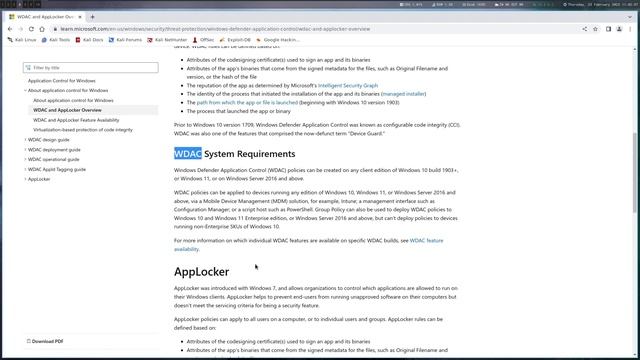This screenshot has width=640, height=360.
Task: Open path from which app is launched link
Action: tap(247, 102)
